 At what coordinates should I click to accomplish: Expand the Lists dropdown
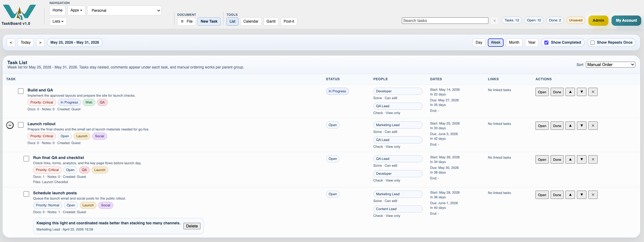pyautogui.click(x=58, y=21)
